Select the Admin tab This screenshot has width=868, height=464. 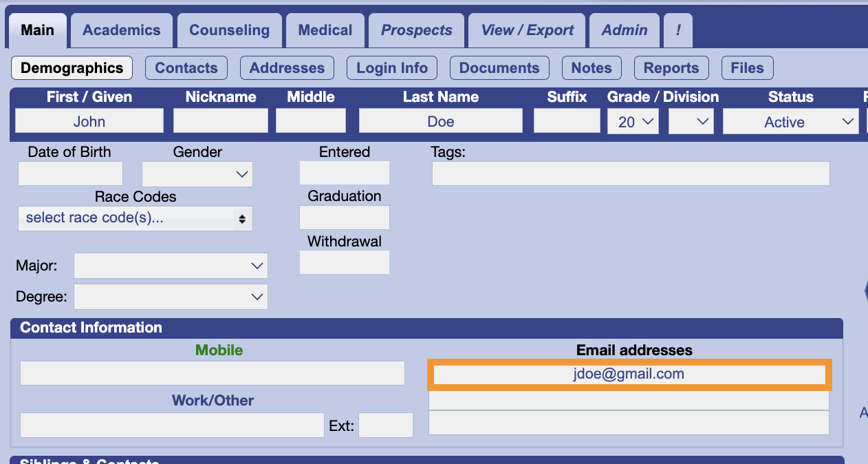[x=624, y=30]
